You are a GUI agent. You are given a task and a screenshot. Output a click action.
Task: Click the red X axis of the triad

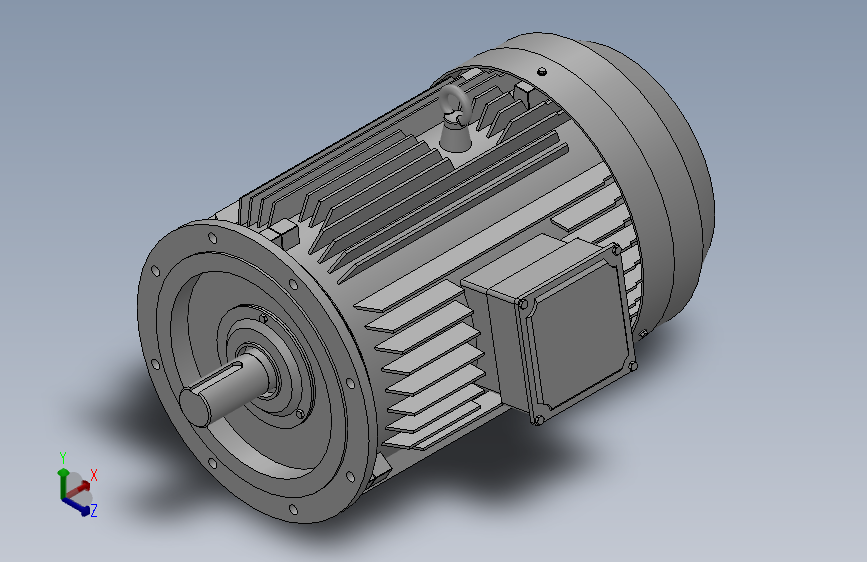(x=79, y=489)
